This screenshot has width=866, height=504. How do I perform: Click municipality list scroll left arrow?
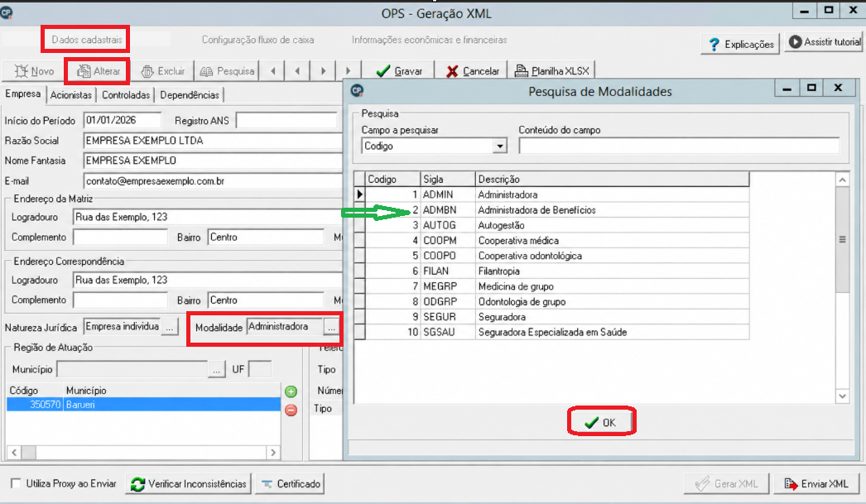click(14, 453)
